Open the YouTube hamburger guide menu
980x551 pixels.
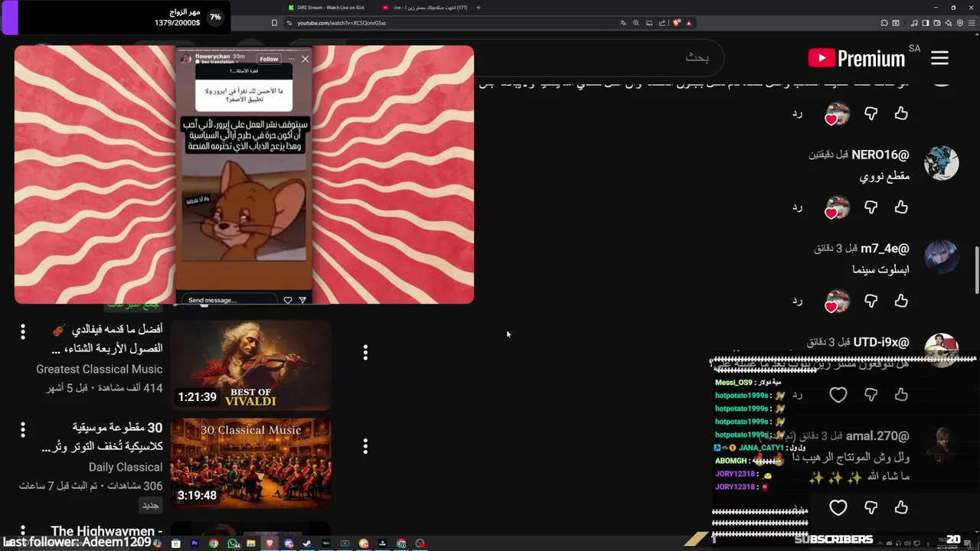click(x=939, y=58)
